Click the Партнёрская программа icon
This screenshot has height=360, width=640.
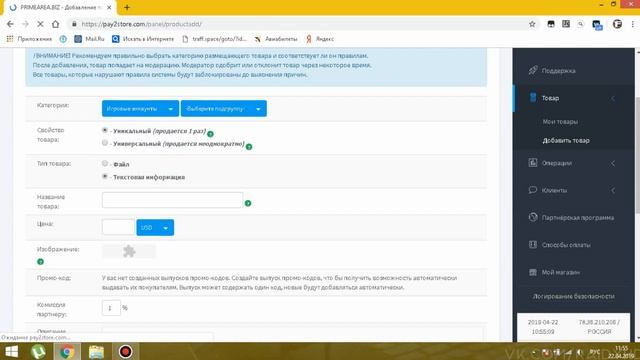[x=533, y=217]
